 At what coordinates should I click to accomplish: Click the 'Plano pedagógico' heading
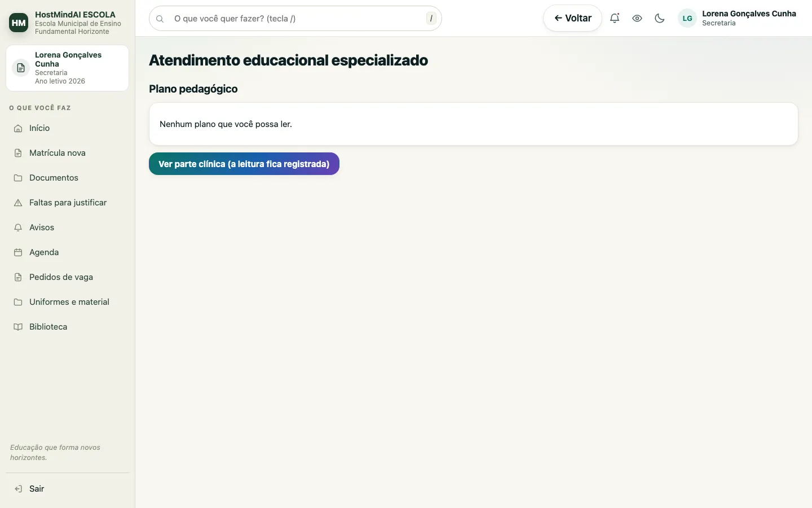click(x=193, y=89)
